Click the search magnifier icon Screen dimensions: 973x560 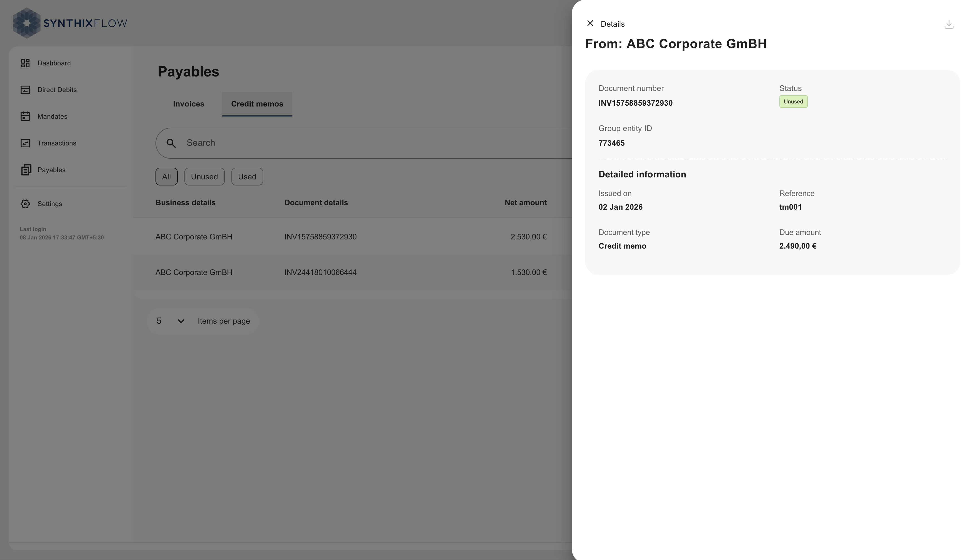pyautogui.click(x=171, y=143)
